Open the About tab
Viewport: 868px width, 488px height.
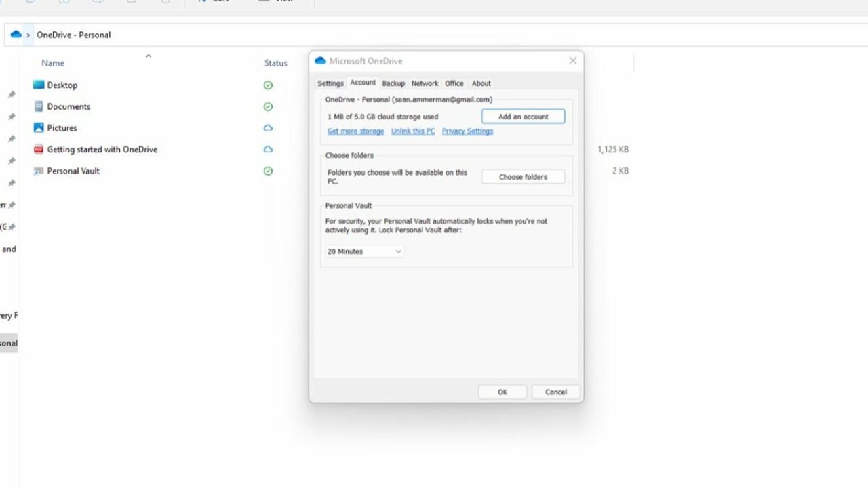pyautogui.click(x=481, y=83)
